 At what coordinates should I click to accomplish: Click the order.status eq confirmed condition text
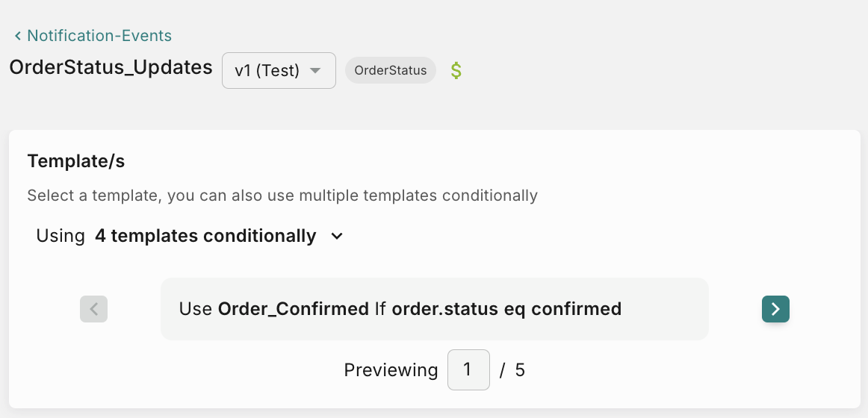(506, 309)
